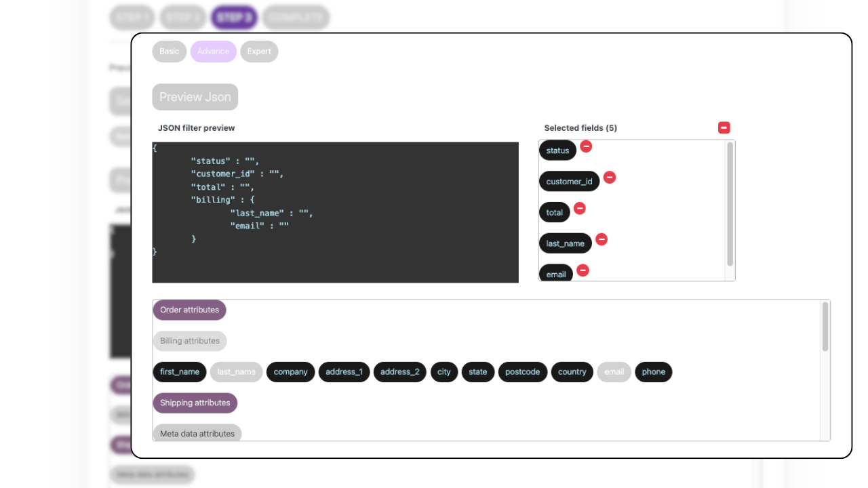Click the Preview Json button

[x=195, y=97]
